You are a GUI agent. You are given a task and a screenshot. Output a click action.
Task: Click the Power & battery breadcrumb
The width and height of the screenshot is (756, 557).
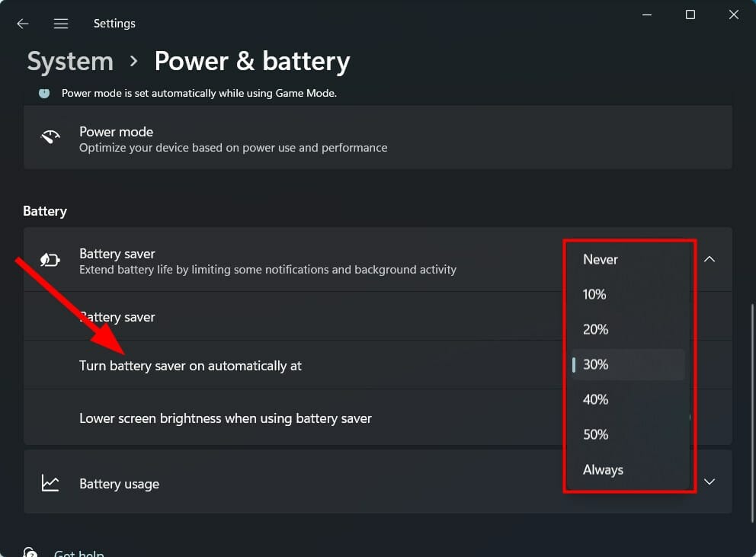(x=251, y=61)
